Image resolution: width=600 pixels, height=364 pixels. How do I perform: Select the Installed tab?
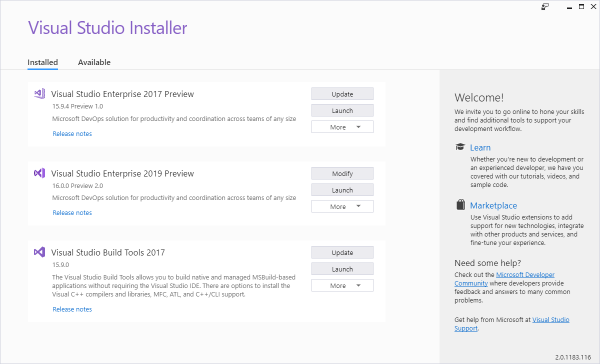pyautogui.click(x=42, y=62)
